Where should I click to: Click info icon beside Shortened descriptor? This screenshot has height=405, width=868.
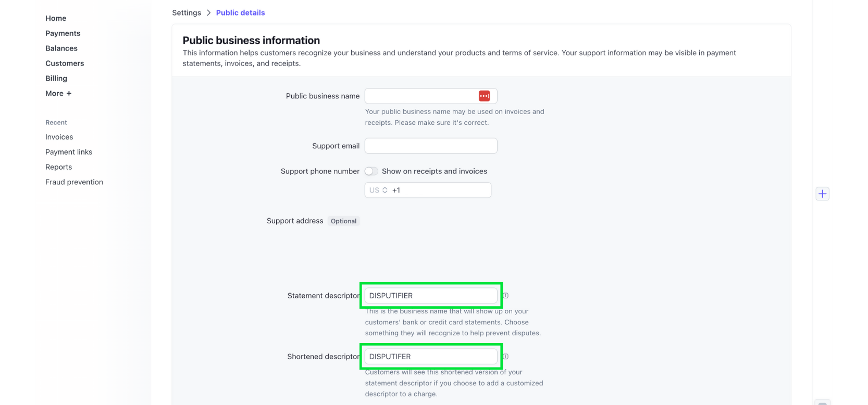[505, 357]
